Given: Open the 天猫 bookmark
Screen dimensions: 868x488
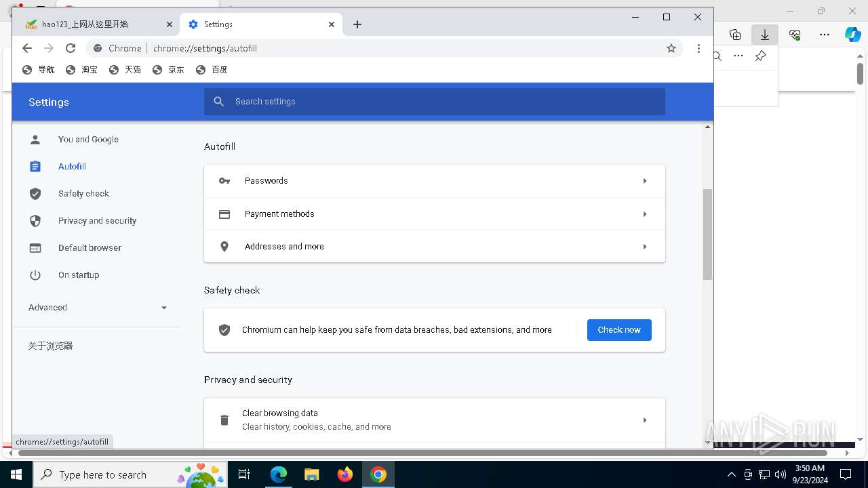Looking at the screenshot, I should point(125,70).
